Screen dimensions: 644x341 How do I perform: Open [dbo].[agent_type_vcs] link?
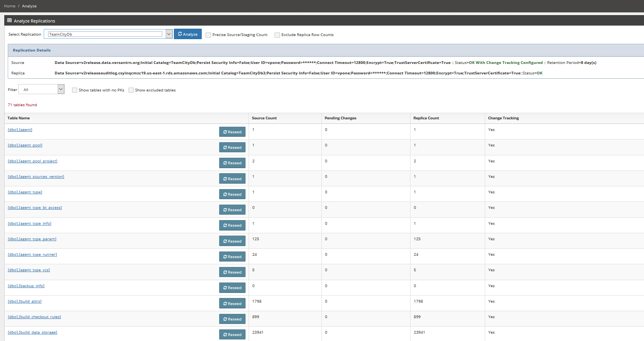(29, 270)
